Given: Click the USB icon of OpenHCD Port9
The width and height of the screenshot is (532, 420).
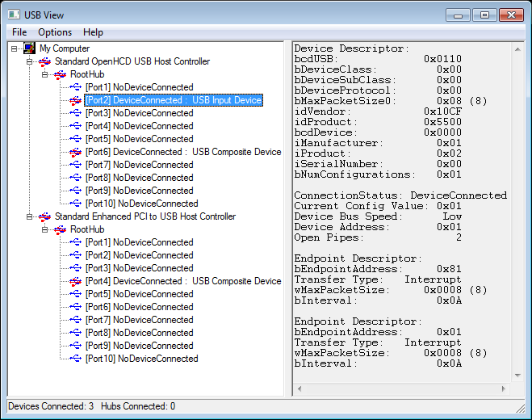Looking at the screenshot, I should click(x=75, y=191).
